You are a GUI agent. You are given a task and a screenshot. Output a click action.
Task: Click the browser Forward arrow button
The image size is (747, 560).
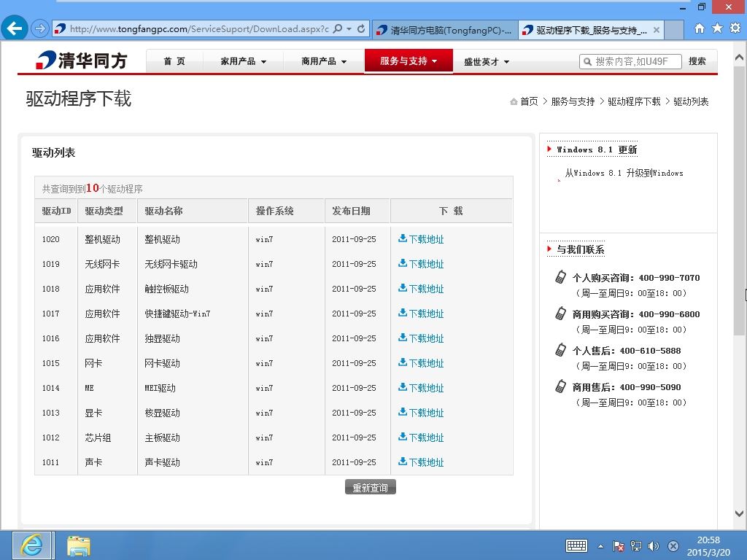[40, 28]
